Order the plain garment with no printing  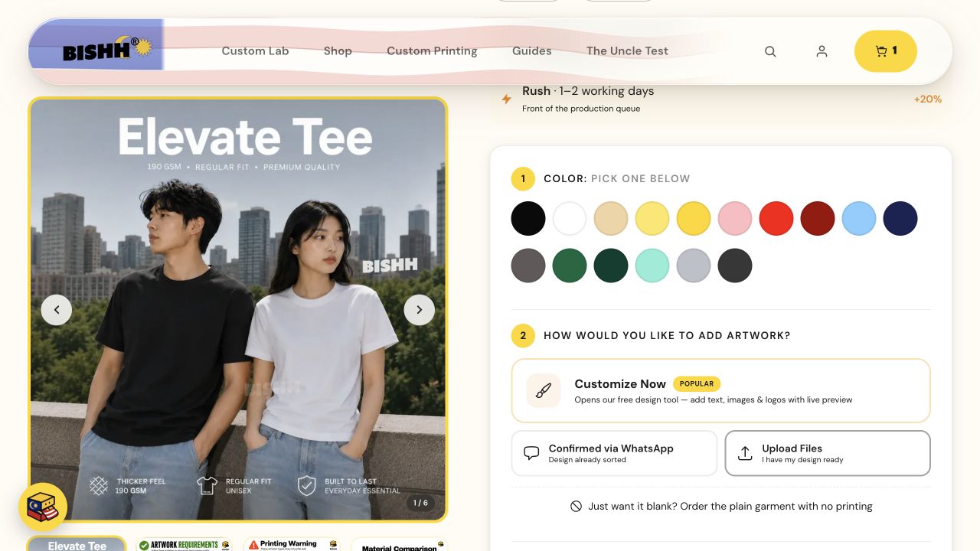[720, 506]
